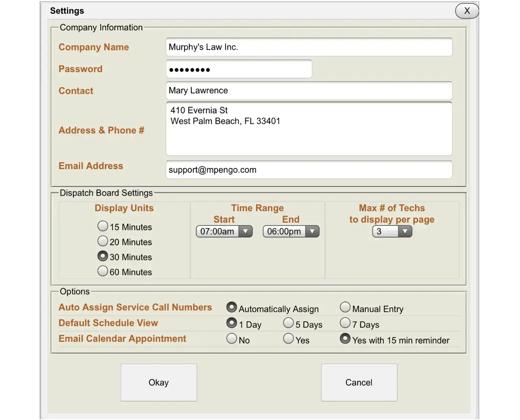
Task: Open the End time dropdown showing 06:00pm
Action: (291, 231)
